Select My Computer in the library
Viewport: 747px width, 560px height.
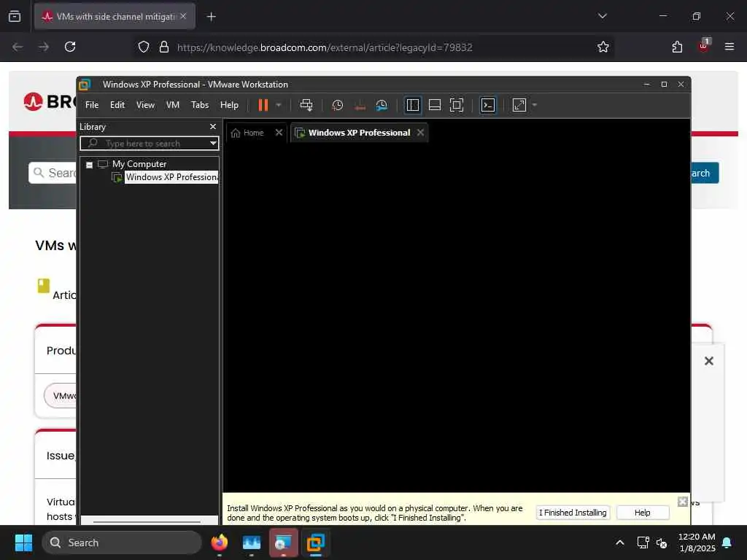coord(139,164)
